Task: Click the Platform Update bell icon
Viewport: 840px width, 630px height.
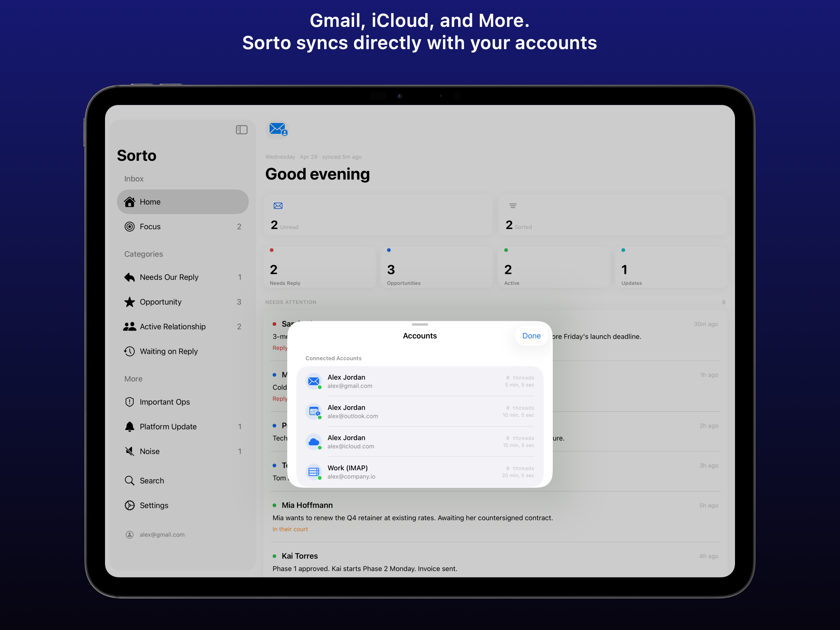Action: pos(129,426)
